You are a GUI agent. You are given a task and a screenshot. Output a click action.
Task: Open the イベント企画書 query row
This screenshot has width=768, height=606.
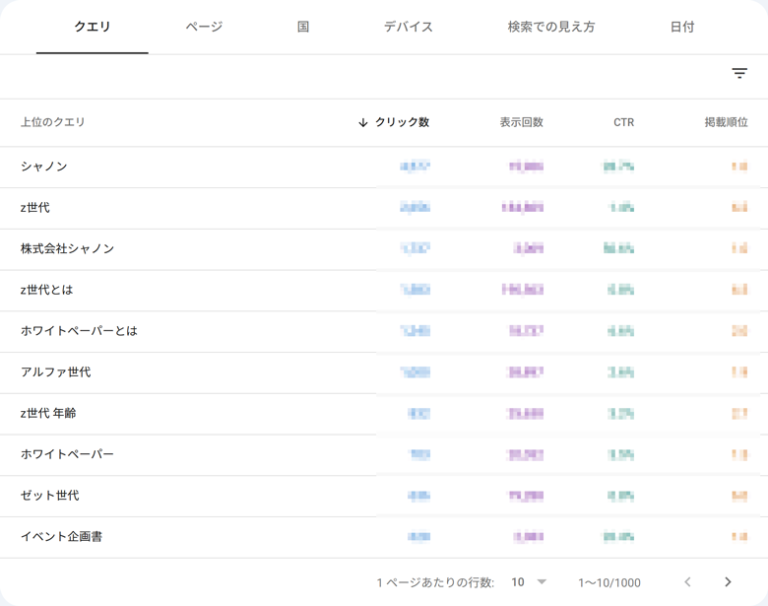tap(62, 537)
